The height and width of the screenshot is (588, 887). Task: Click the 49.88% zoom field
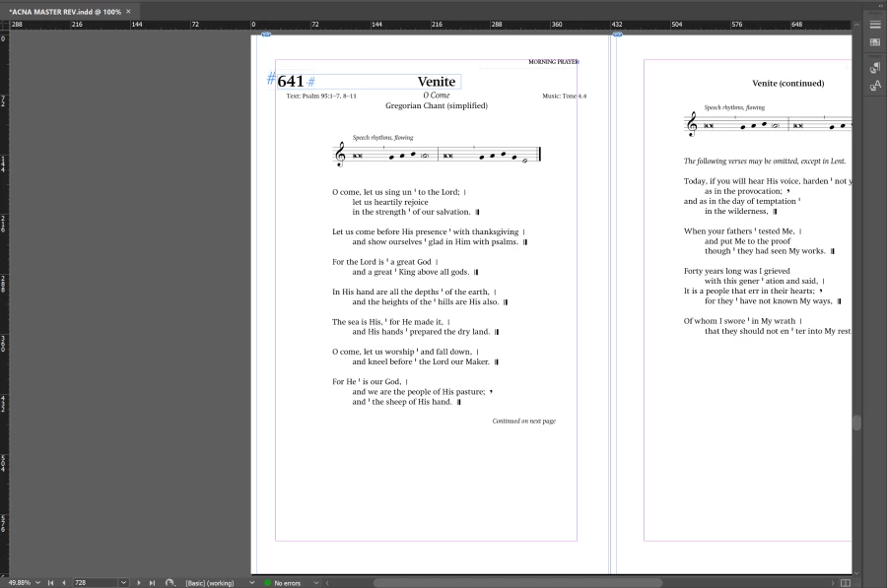pyautogui.click(x=20, y=582)
